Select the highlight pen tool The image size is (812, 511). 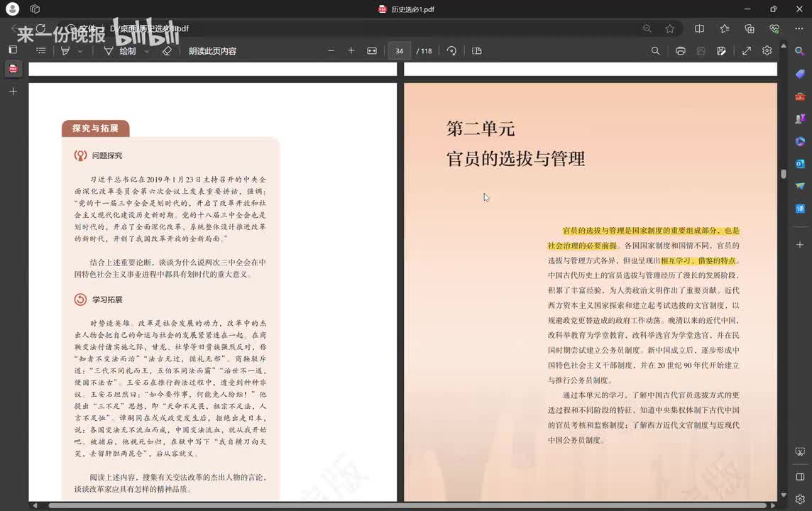click(x=65, y=50)
